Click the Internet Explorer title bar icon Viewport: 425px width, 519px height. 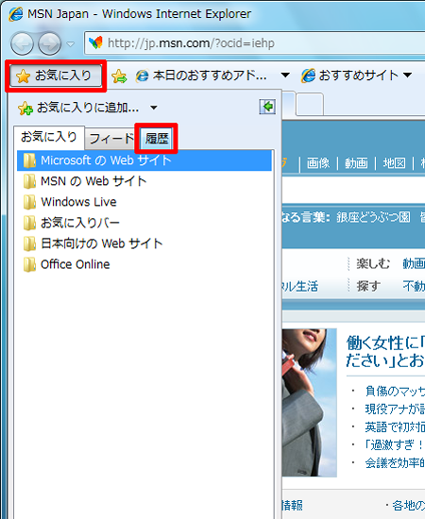point(16,14)
